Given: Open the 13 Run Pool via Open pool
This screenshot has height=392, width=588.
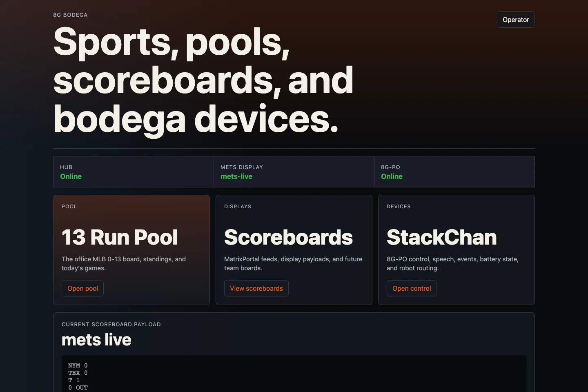Looking at the screenshot, I should point(82,288).
